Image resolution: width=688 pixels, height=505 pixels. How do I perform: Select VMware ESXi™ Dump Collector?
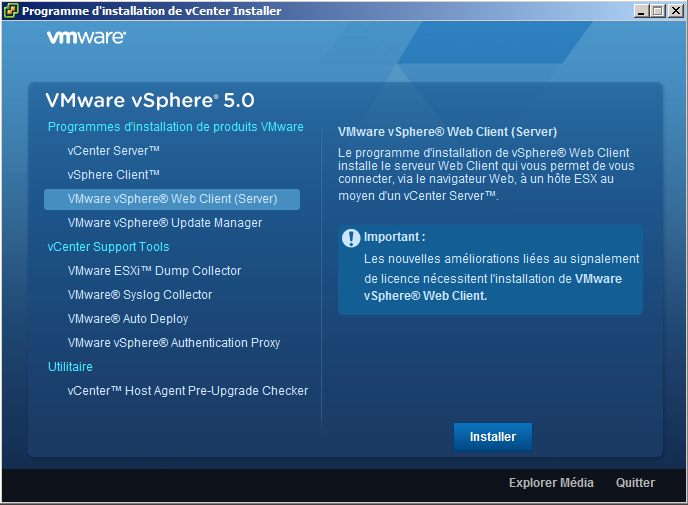(154, 271)
